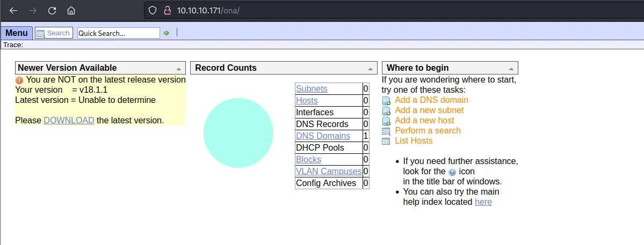Click Add a new subnet
This screenshot has height=245, width=644.
tap(429, 110)
